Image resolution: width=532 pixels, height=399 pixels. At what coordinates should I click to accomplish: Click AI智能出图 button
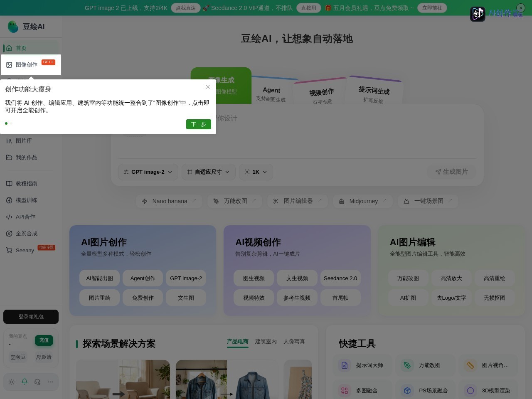(x=100, y=278)
